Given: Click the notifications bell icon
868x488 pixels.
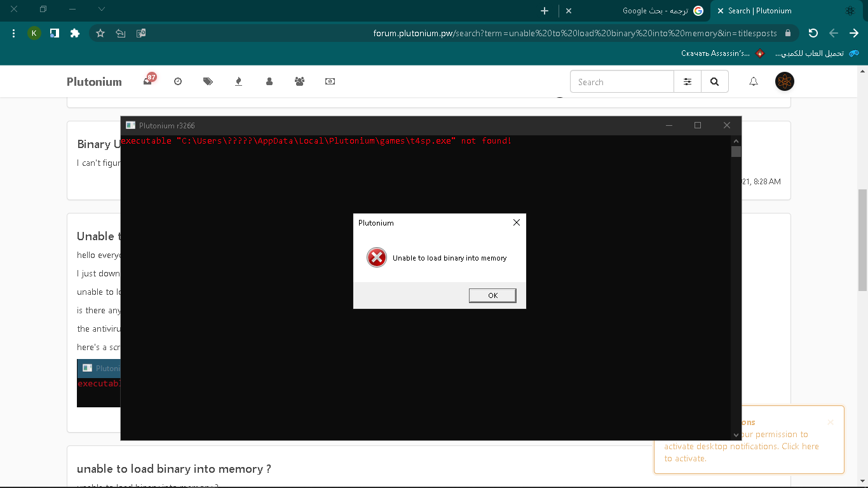Looking at the screenshot, I should [753, 81].
